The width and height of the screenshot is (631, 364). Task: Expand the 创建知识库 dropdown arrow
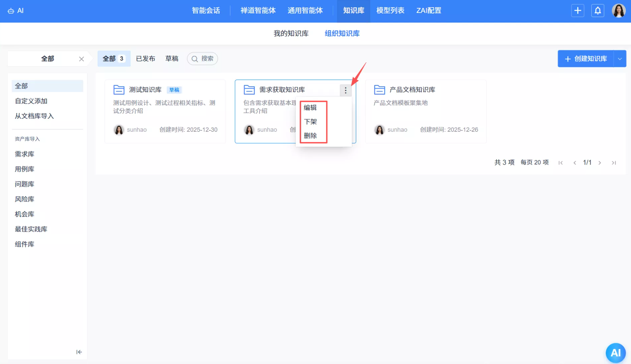point(620,58)
